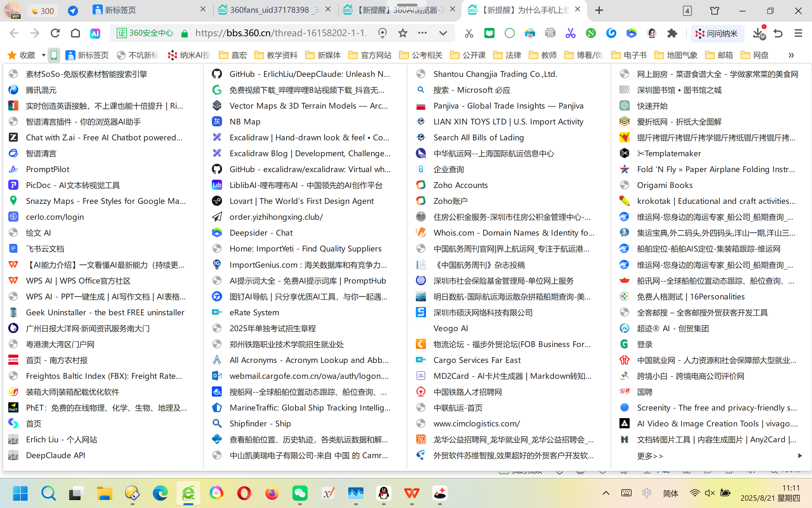Click the user avatar extension icon in toolbar

(652, 33)
